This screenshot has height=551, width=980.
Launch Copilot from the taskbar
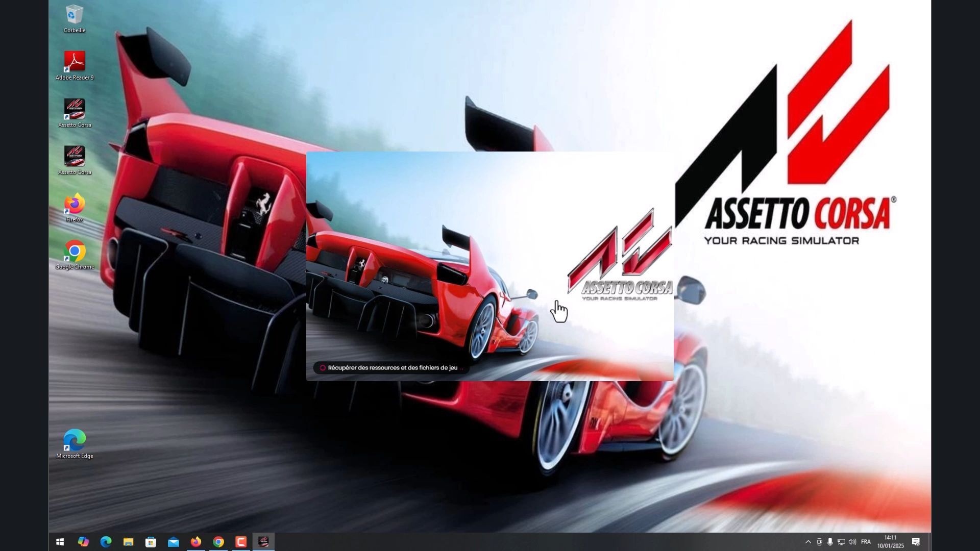coord(83,542)
